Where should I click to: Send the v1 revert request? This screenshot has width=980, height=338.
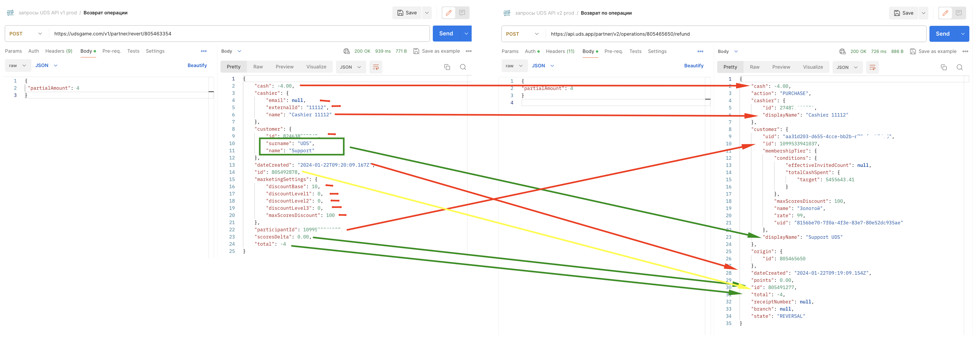point(446,34)
